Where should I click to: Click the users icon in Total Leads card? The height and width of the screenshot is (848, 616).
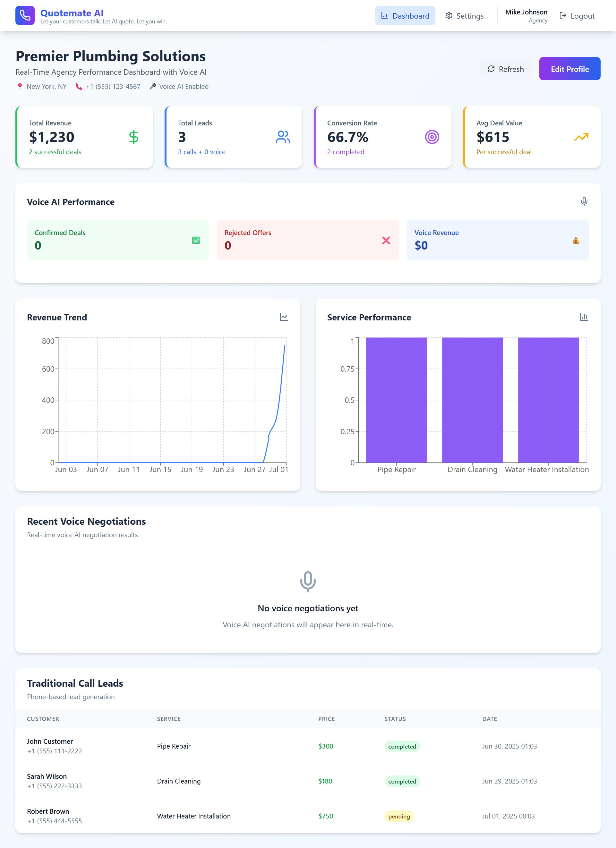(283, 137)
